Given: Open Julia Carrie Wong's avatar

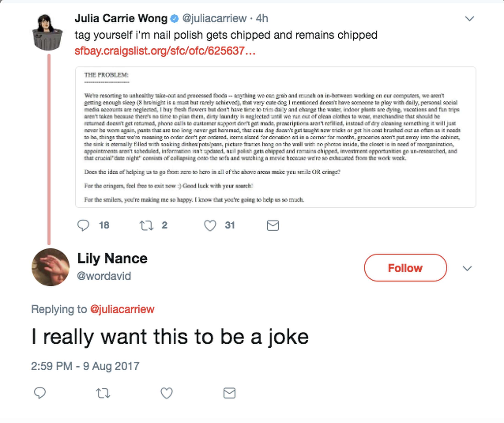Looking at the screenshot, I should click(x=47, y=32).
